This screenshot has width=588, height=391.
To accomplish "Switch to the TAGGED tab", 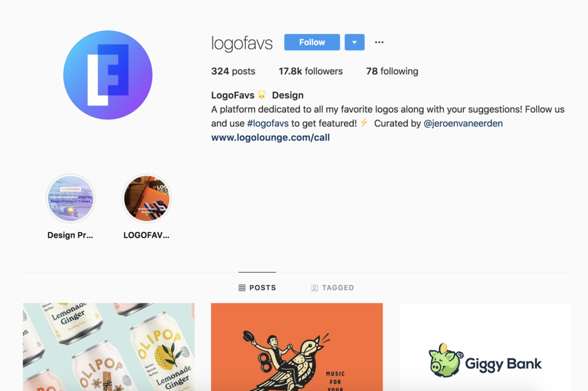I will [332, 288].
